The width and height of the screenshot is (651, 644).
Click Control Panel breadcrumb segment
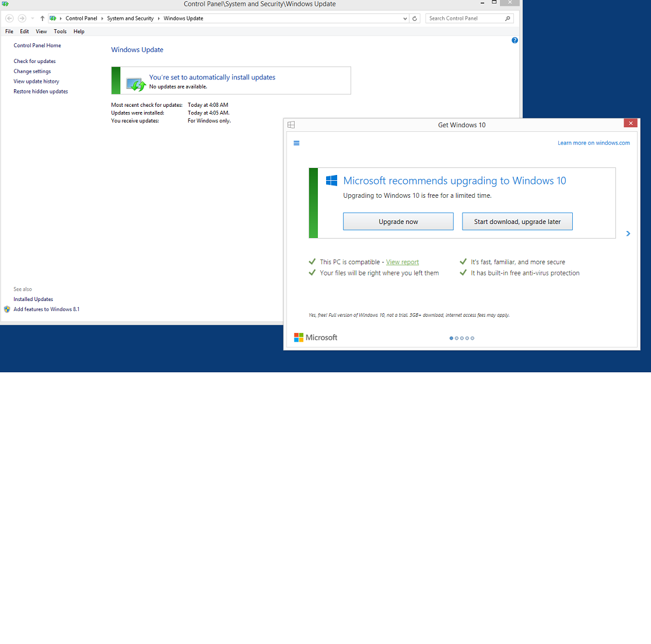tap(82, 18)
